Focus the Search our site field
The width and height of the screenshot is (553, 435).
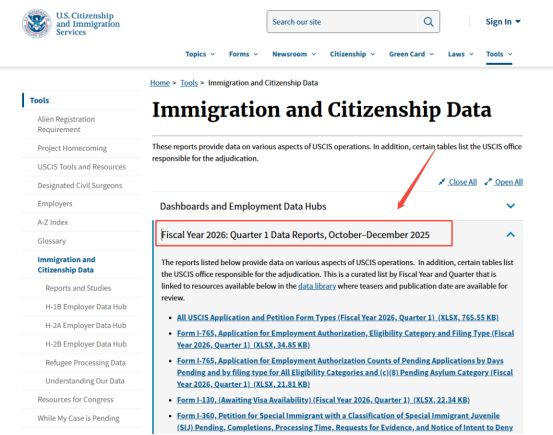[x=342, y=22]
